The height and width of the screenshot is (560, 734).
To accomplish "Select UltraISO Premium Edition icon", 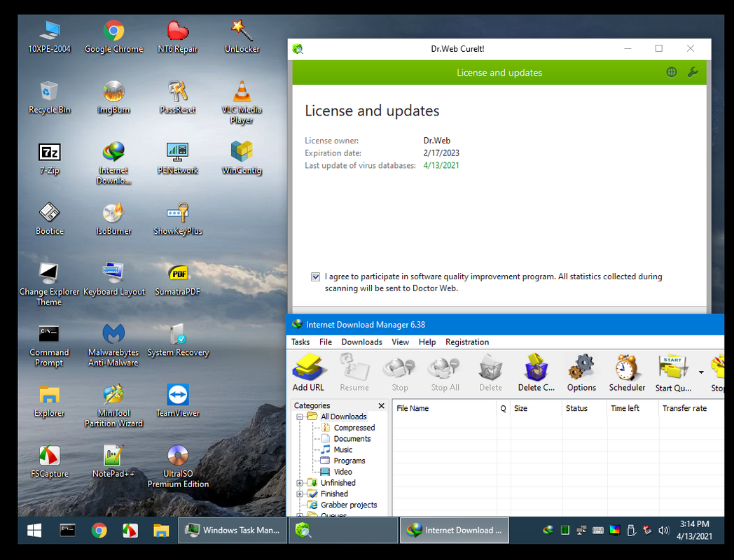I will [x=177, y=466].
